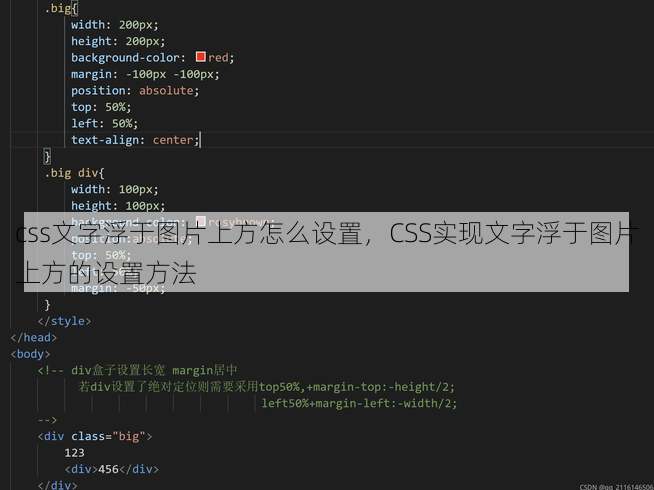Click the 'top: 50%;' line in .big rule
The image size is (654, 490).
click(x=101, y=107)
